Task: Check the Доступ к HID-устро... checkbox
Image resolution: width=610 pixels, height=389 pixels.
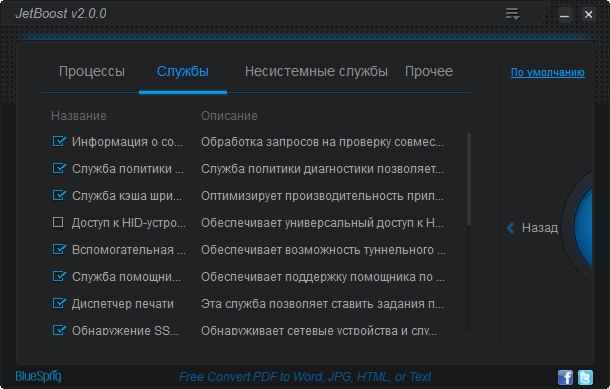Action: [x=58, y=222]
